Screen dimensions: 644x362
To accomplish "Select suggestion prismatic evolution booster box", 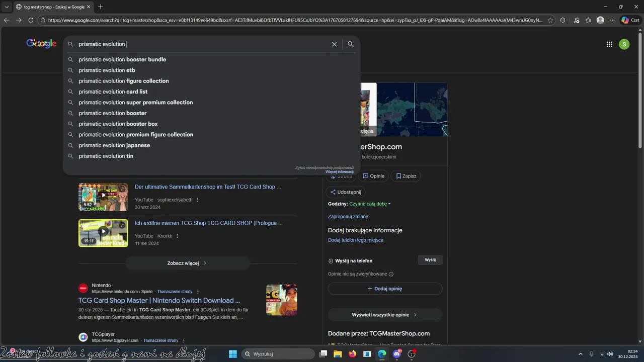I will point(211,124).
